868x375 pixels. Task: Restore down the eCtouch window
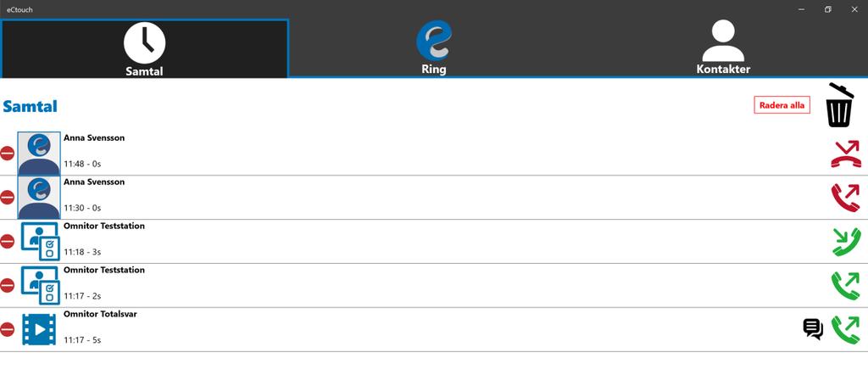tap(827, 9)
